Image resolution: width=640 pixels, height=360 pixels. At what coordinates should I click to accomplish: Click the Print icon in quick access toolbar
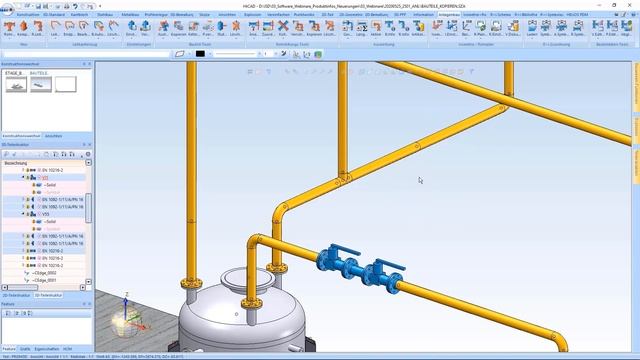coord(67,6)
